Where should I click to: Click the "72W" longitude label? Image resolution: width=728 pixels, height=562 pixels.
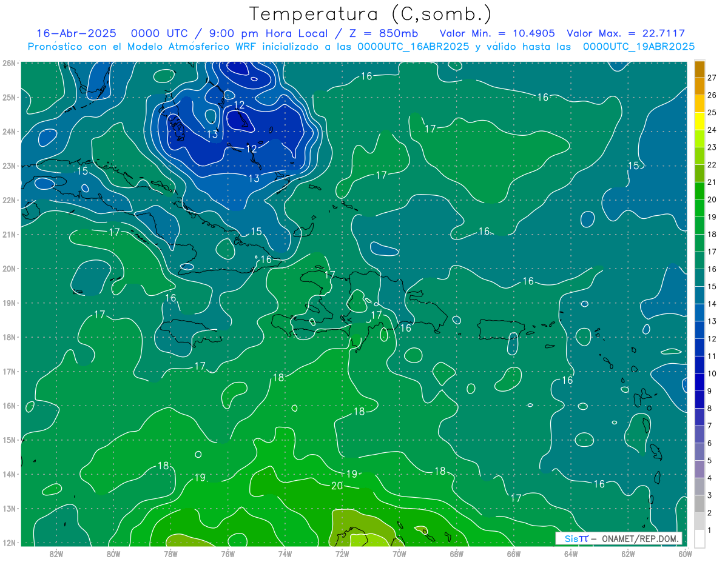pyautogui.click(x=342, y=553)
